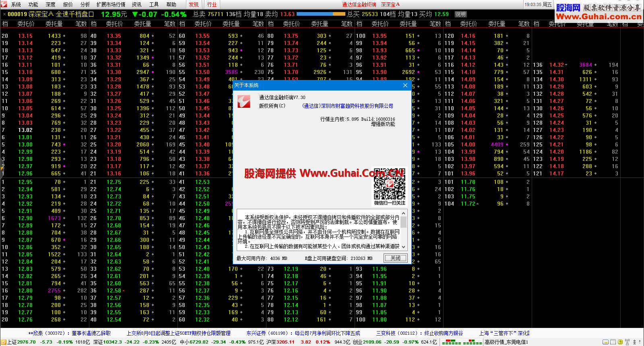Click the double up-arrow icon in the status bar

[x=634, y=342]
